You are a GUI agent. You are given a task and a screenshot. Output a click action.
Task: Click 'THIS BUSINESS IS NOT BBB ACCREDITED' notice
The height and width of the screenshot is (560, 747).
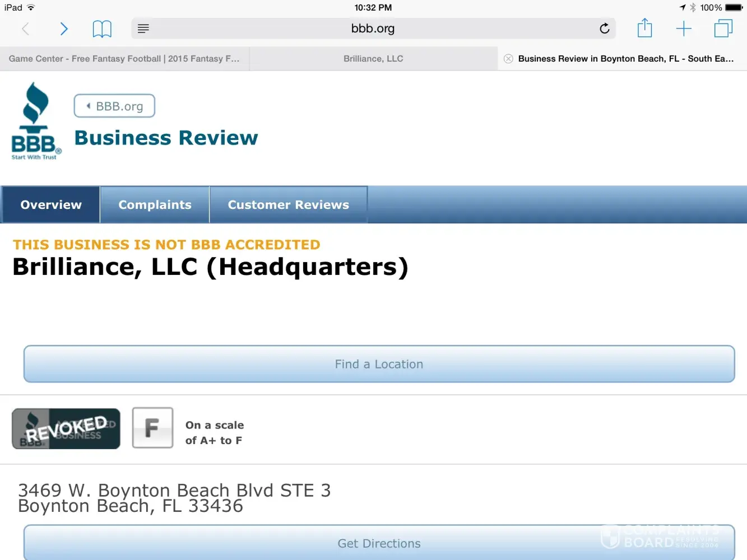(166, 245)
